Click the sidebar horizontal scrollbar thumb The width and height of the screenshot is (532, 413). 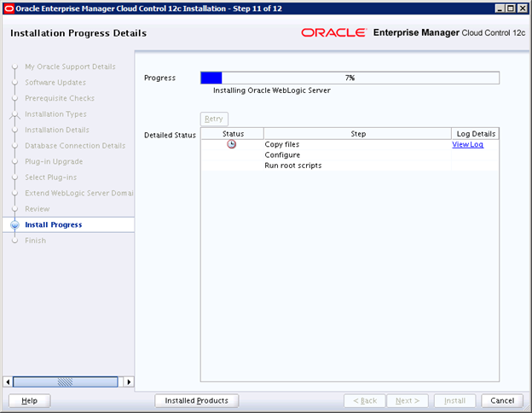66,381
